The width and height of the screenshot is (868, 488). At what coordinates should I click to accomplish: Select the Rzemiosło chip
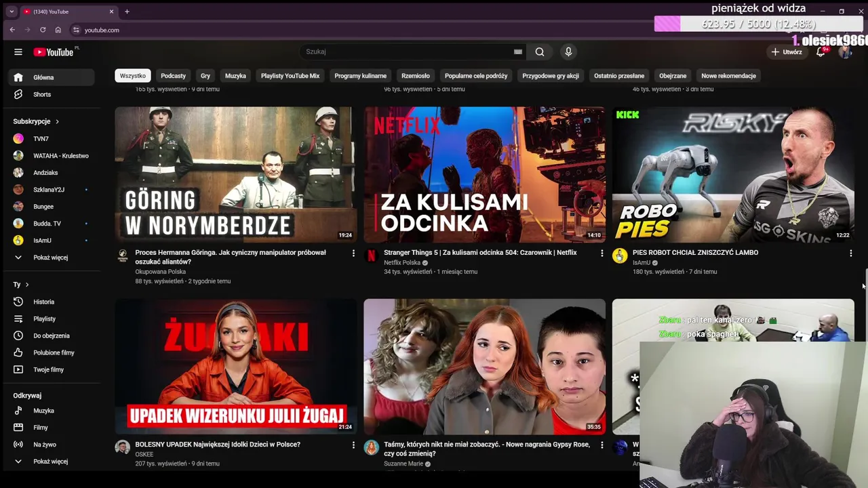tap(416, 76)
